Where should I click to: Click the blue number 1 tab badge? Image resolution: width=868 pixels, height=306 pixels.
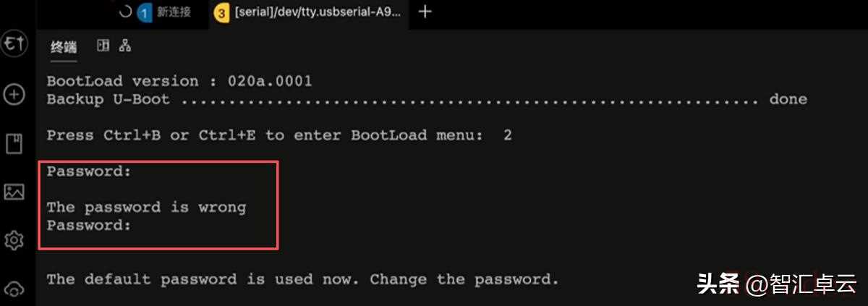point(145,12)
